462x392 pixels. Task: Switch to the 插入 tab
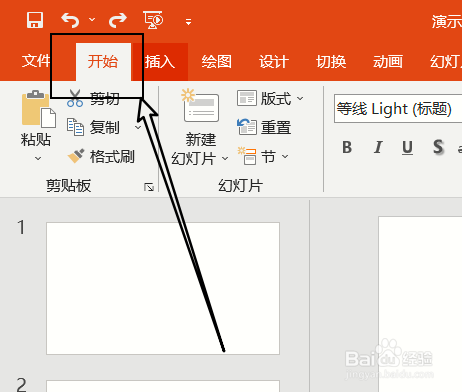[x=160, y=62]
